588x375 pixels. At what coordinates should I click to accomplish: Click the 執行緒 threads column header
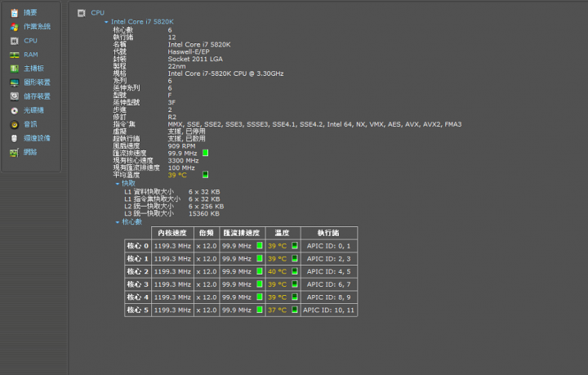tap(329, 233)
